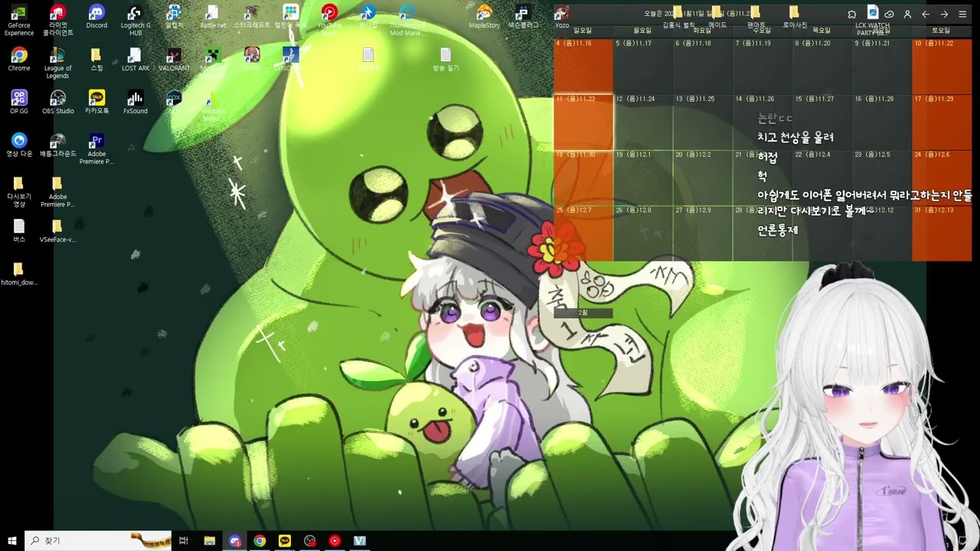Click the calendar widget user account icon
The width and height of the screenshot is (980, 551).
(907, 14)
